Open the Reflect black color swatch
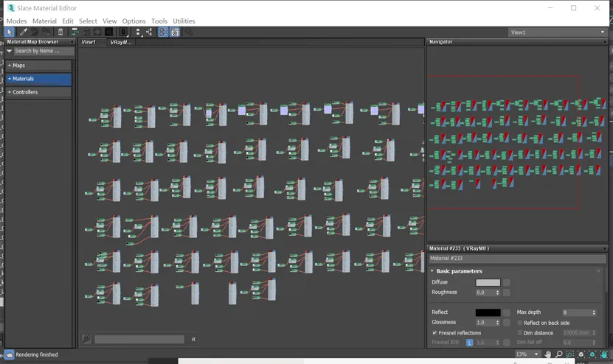This screenshot has height=364, width=613. [x=488, y=312]
